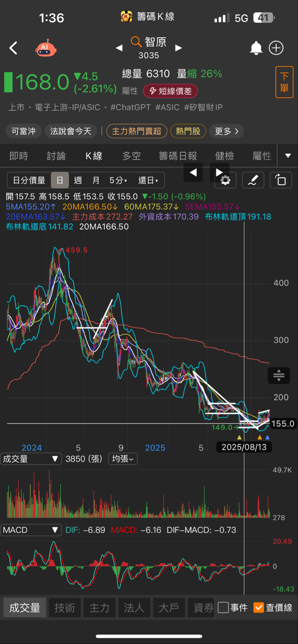
Task: Select the 可當沖 tag
Action: tap(24, 131)
